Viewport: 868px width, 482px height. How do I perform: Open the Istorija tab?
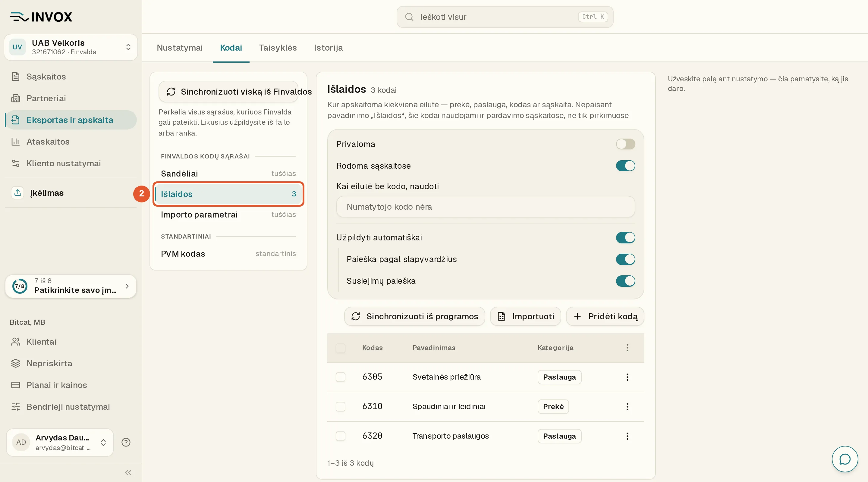pyautogui.click(x=328, y=48)
